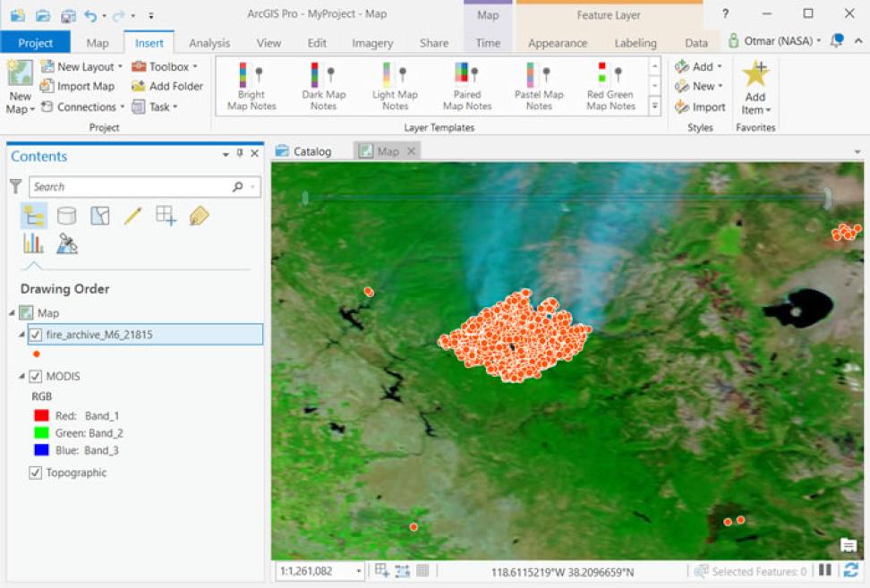Click the blue Band_3 color swatch
Viewport: 870px width, 588px height.
[41, 450]
